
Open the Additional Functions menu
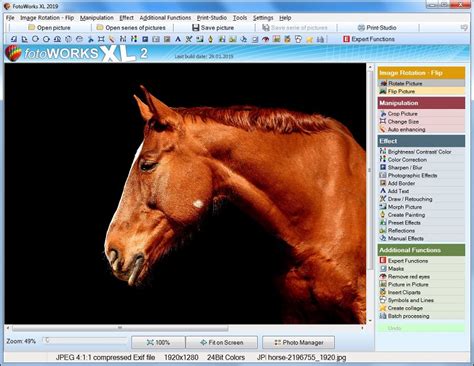pyautogui.click(x=165, y=18)
